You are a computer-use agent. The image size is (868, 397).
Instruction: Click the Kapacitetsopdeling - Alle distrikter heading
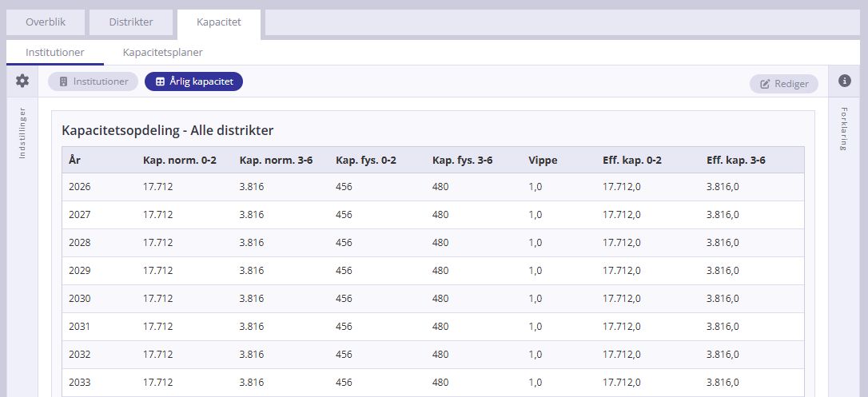click(x=167, y=130)
